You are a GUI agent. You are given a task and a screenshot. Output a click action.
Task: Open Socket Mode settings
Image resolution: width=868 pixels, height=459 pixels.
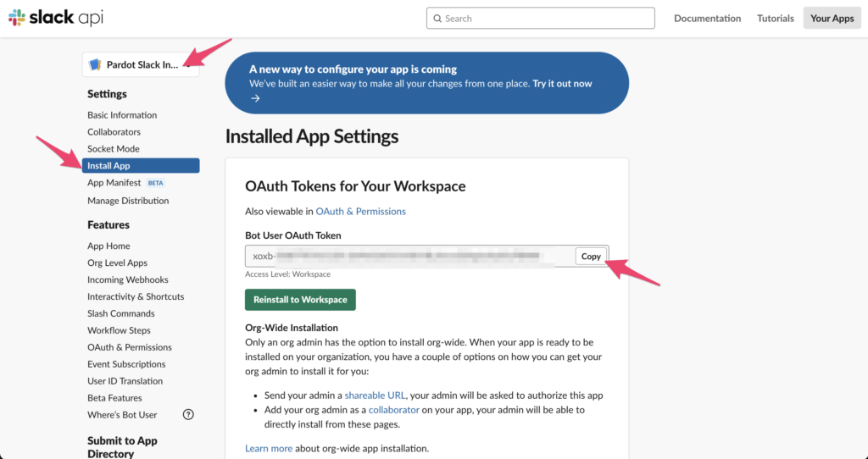113,149
